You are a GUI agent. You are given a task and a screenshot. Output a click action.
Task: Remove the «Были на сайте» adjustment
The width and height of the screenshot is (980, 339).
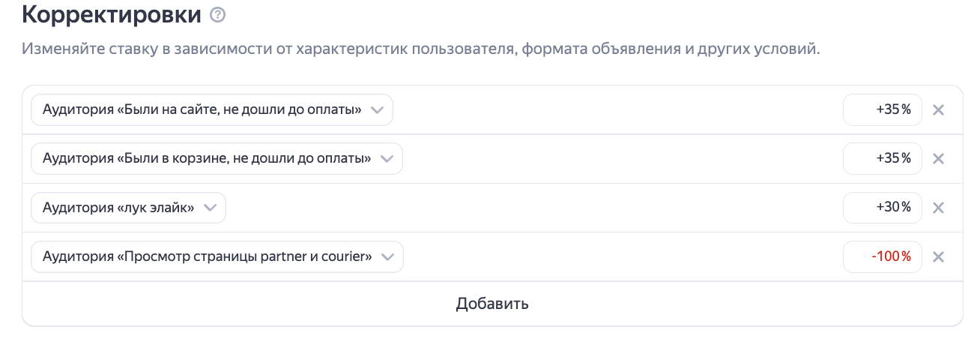[x=938, y=110]
